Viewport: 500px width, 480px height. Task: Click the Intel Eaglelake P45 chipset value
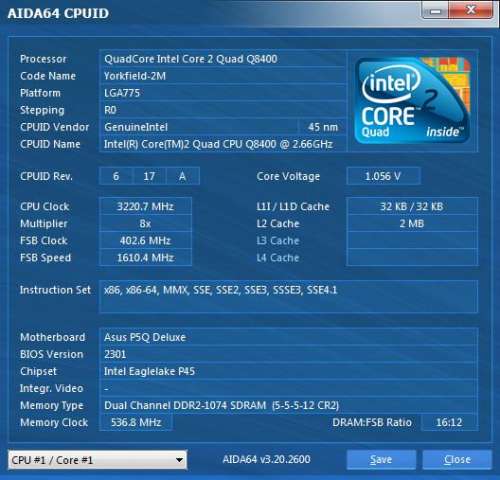point(149,371)
